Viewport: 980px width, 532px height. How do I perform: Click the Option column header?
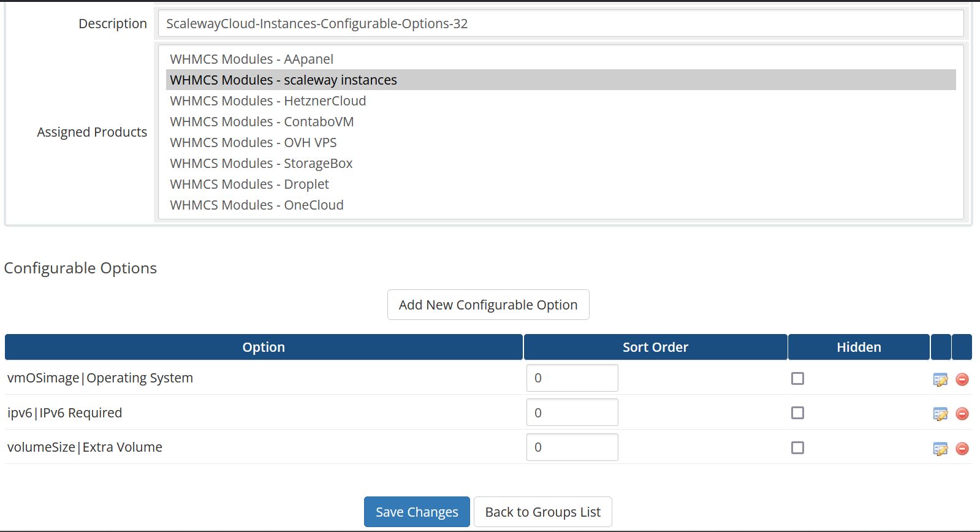click(x=264, y=347)
